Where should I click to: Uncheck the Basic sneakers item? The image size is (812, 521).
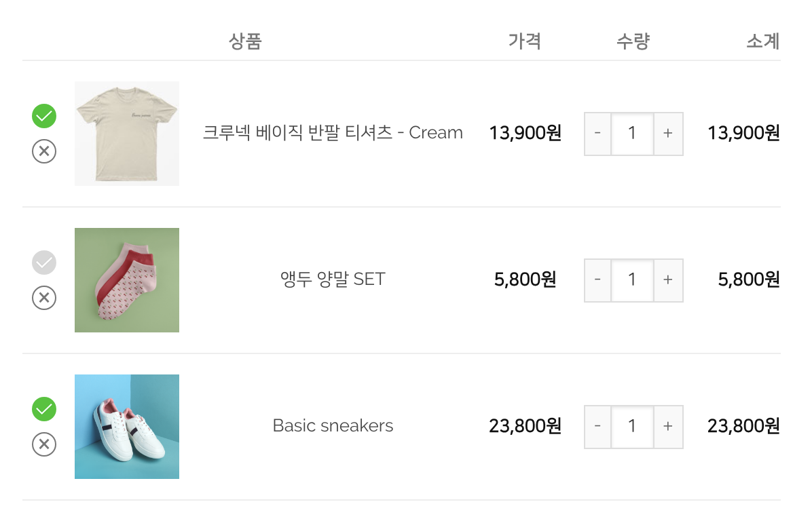click(x=44, y=409)
